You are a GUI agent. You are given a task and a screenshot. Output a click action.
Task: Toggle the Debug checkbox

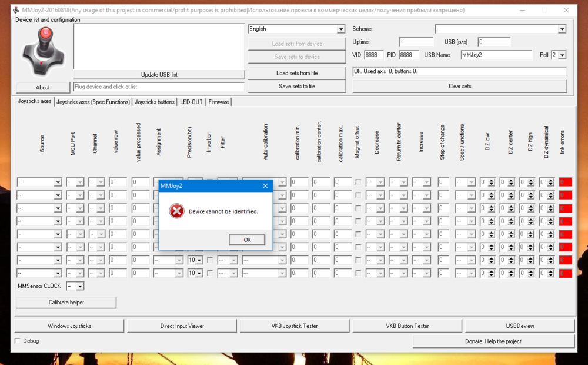pos(17,341)
